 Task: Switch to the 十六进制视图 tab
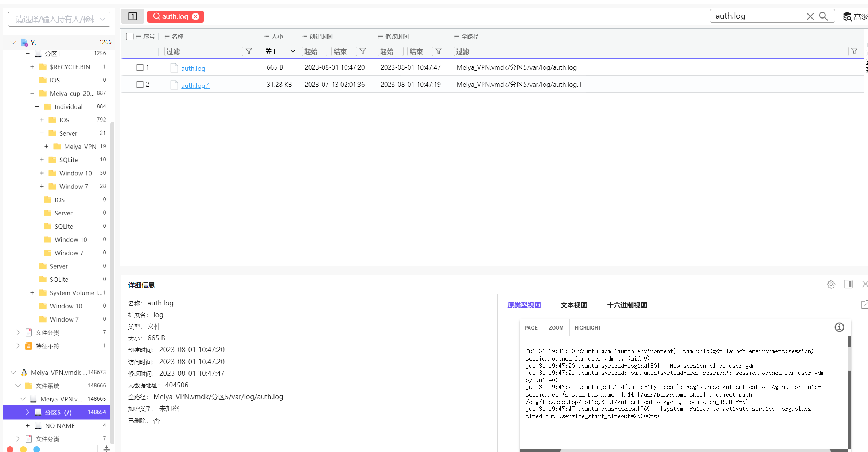(x=627, y=305)
